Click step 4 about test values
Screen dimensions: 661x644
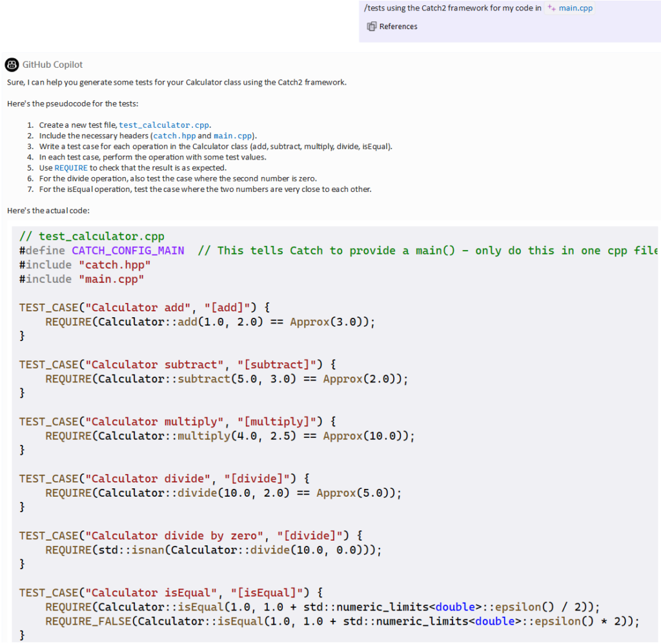152,158
